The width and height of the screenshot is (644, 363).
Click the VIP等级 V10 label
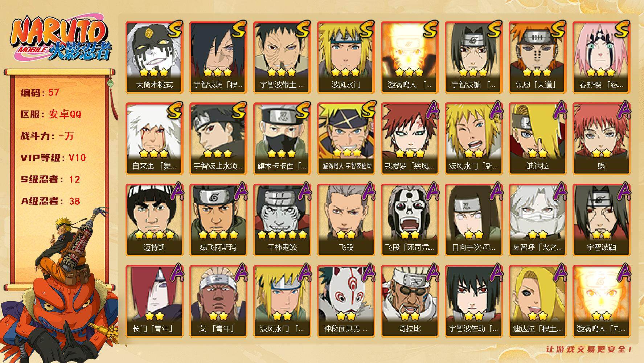pos(53,158)
